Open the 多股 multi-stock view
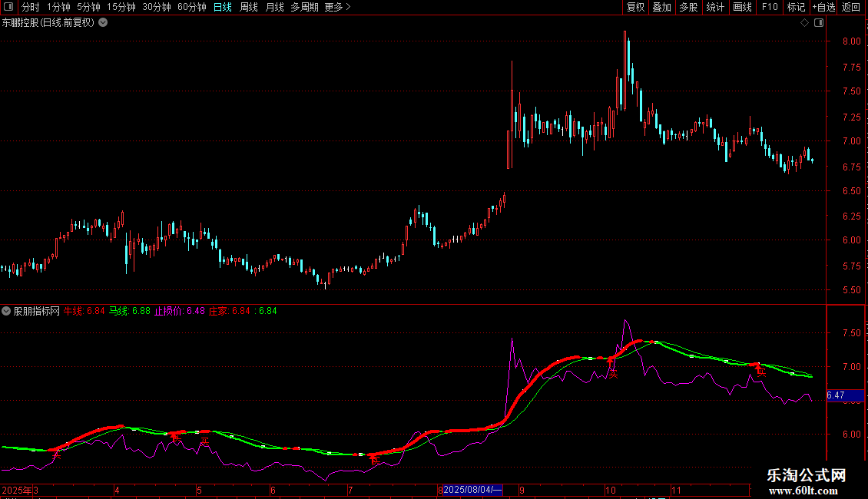 click(x=688, y=7)
